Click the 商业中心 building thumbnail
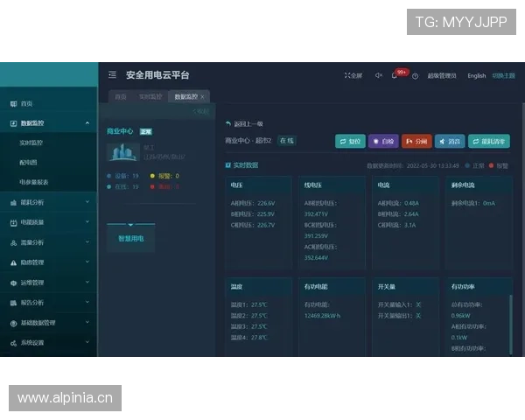This screenshot has width=525, height=420. coord(122,152)
